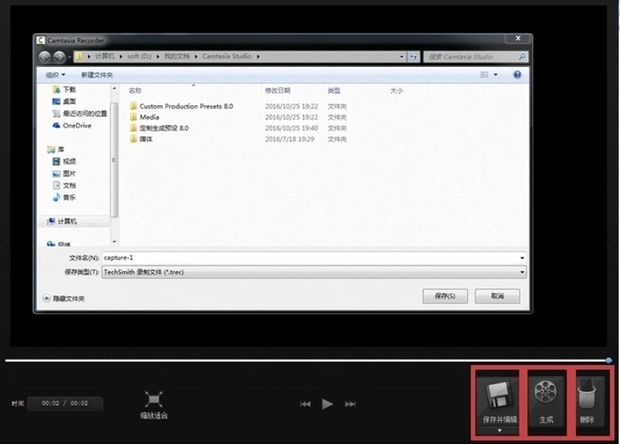The height and width of the screenshot is (444, 620).
Task: Select the Media folder
Action: pos(144,117)
